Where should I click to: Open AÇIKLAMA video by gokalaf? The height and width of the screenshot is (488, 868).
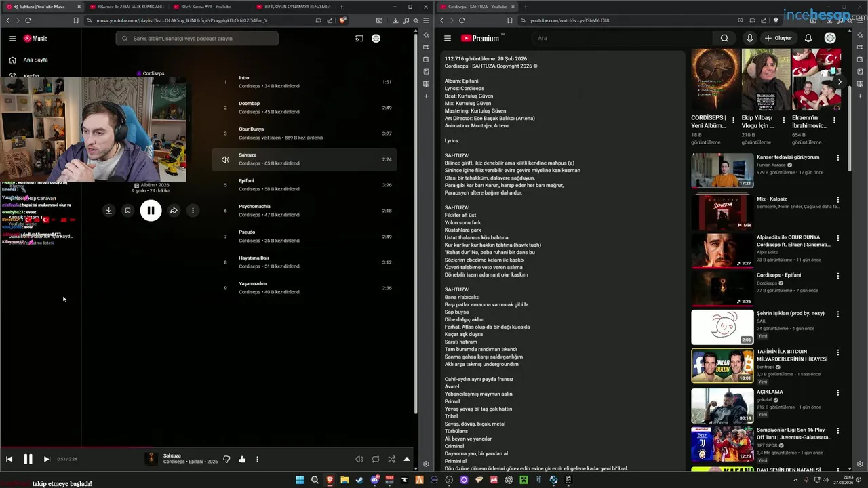722,405
